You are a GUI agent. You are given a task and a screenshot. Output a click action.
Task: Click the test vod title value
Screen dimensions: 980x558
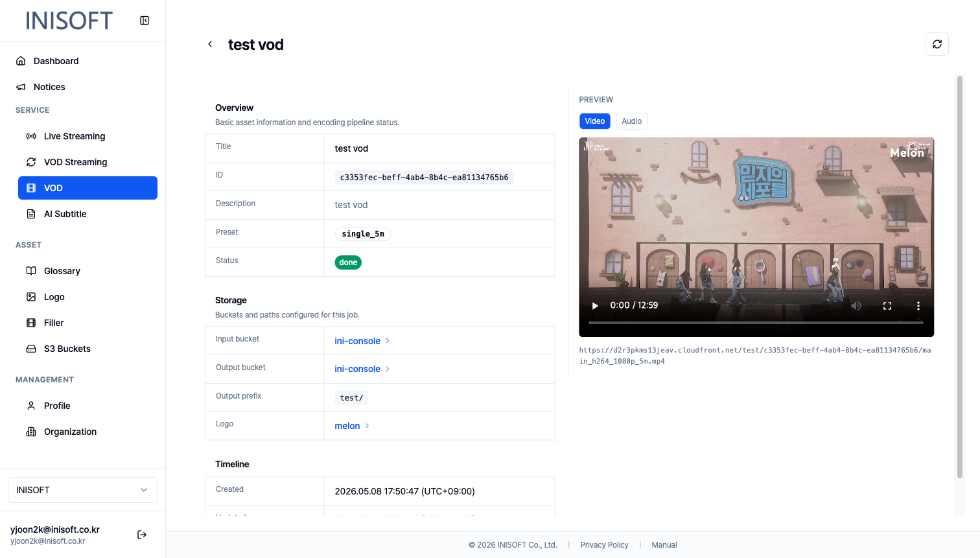point(351,148)
